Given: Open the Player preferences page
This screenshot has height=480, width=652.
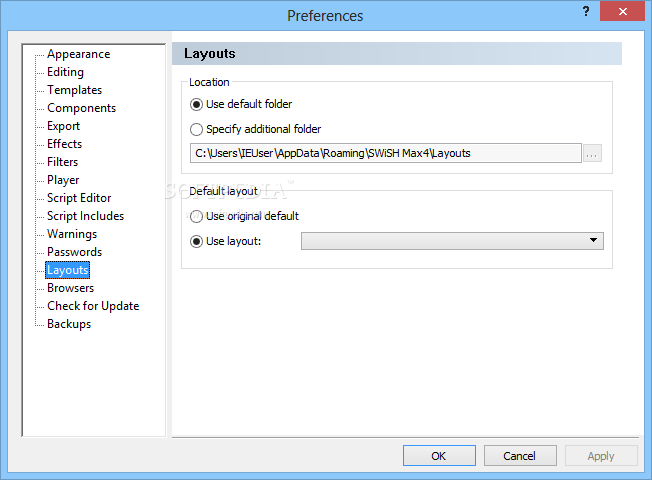Looking at the screenshot, I should click(63, 180).
